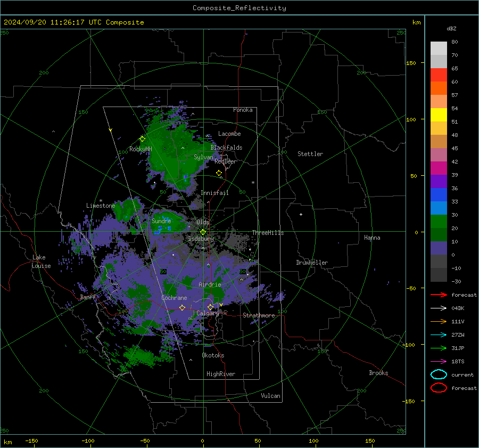Image resolution: width=479 pixels, height=448 pixels.
Task: Click the yellow radar-center diamond below Olds
Action: pos(203,232)
